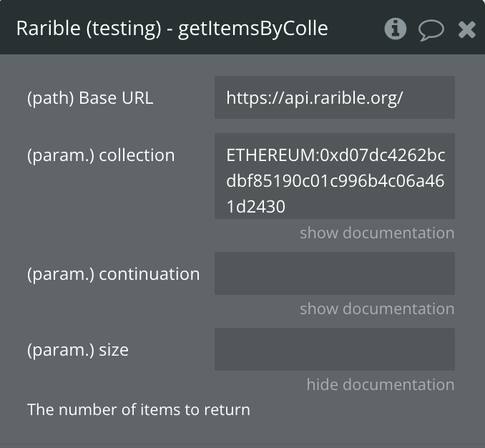485x448 pixels.
Task: Click the empty size parameter field
Action: point(335,349)
